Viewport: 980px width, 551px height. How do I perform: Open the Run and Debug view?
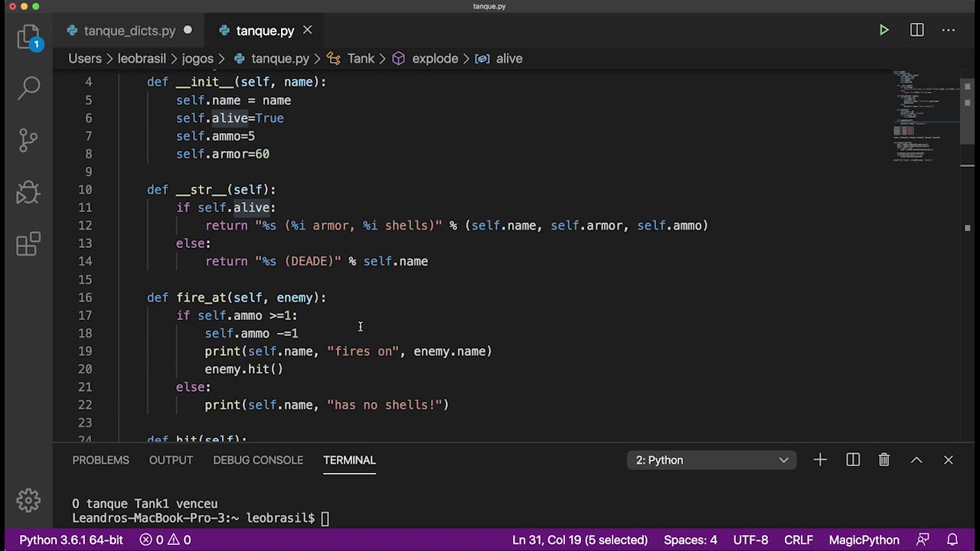28,192
